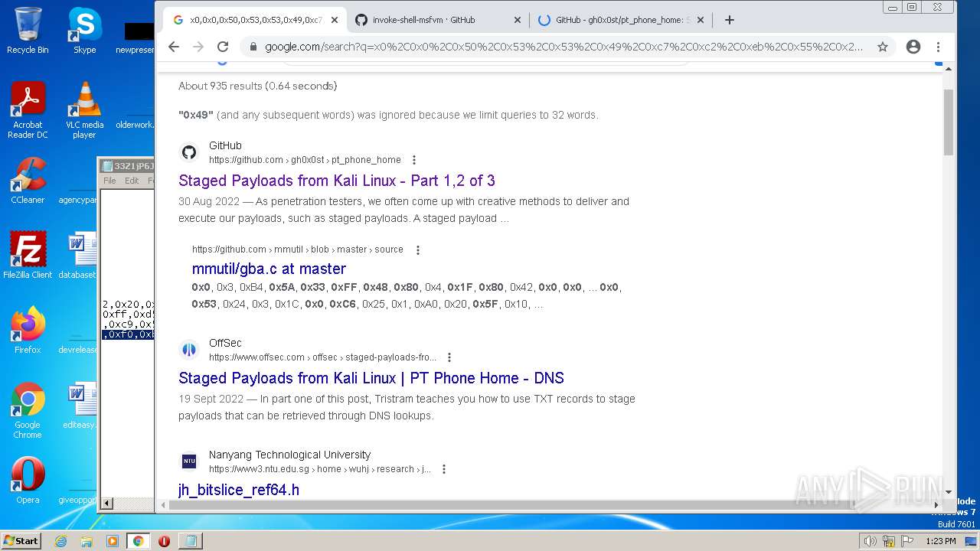This screenshot has height=551, width=980.
Task: Open Acrobat Reader DC desktop shortcut
Action: pos(28,110)
